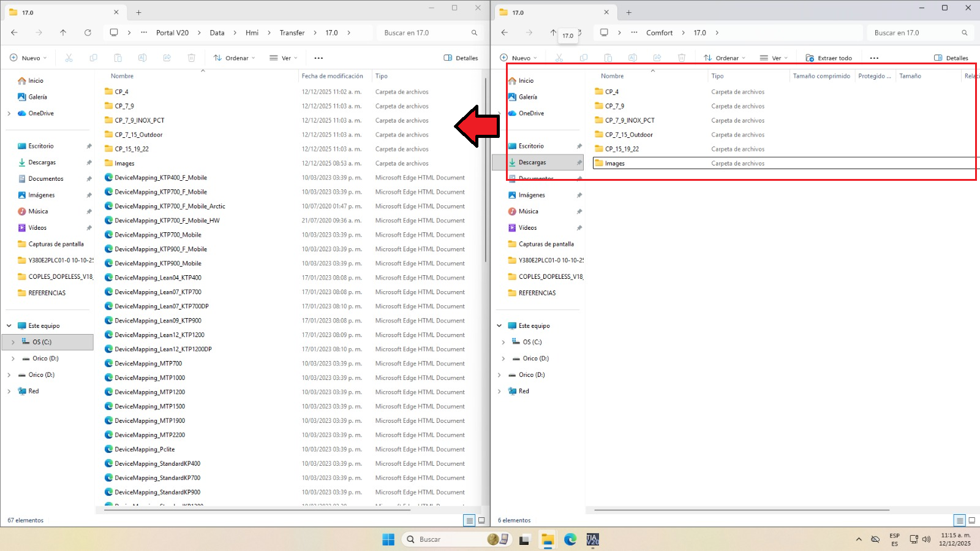Open the three-dot more menu in the Comfort window toolbar
This screenshot has width=980, height=551.
[x=874, y=58]
